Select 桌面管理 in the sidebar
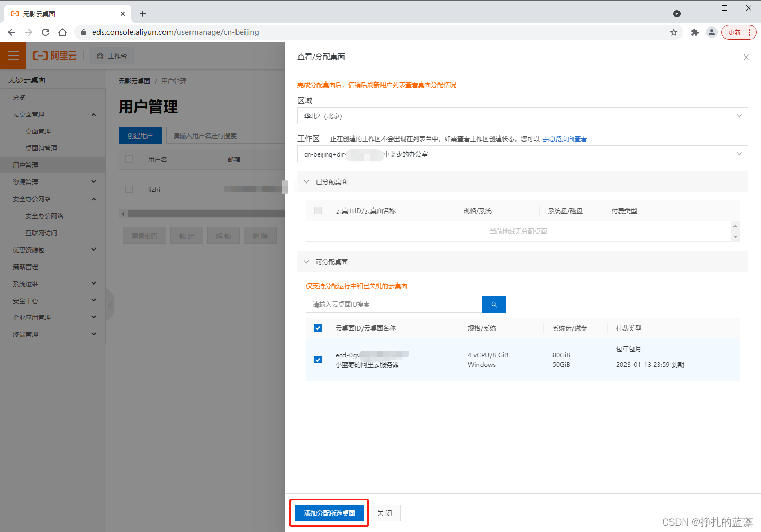 tap(38, 131)
